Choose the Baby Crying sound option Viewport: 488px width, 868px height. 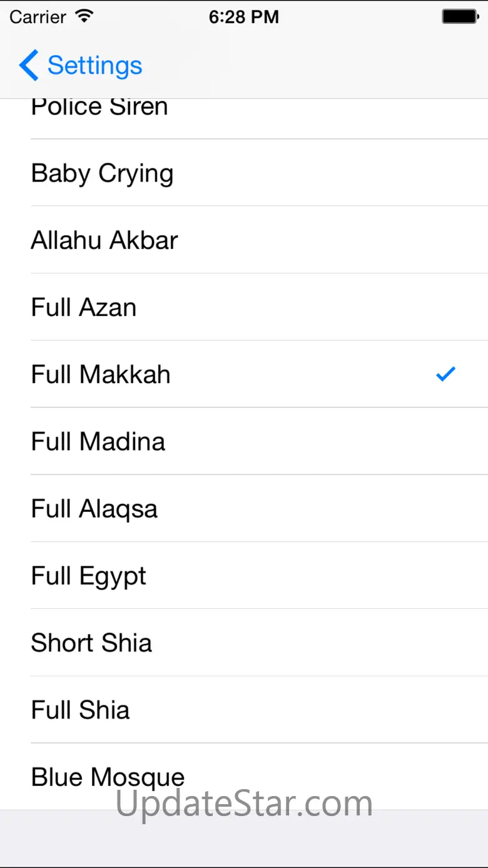tap(102, 173)
